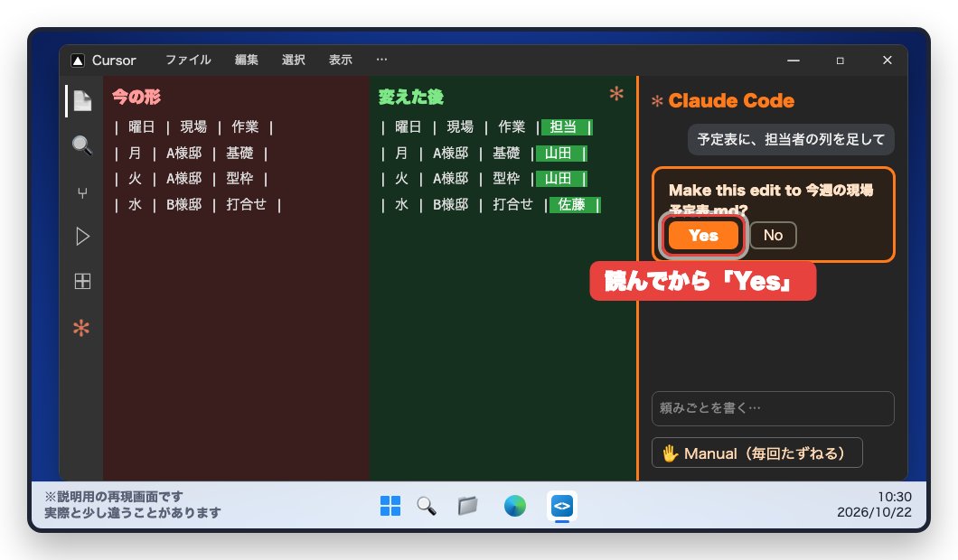Launch the Edge browser from the taskbar
The height and width of the screenshot is (560, 958).
click(x=514, y=506)
